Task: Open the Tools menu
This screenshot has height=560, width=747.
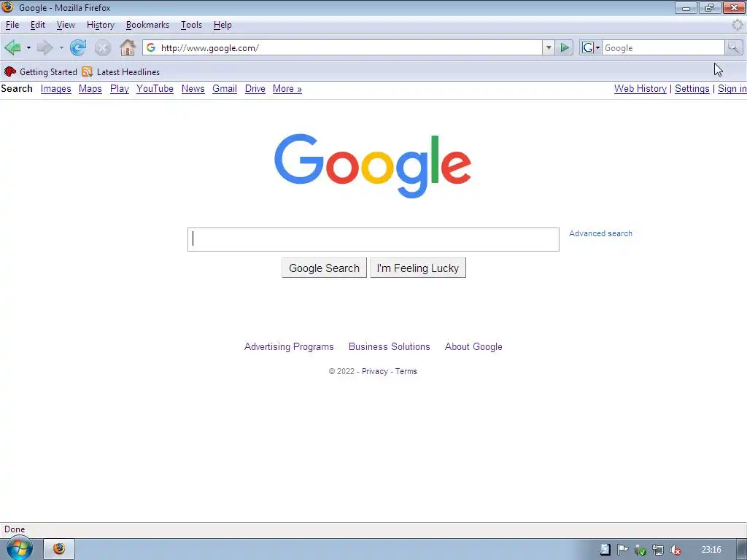Action: (192, 25)
